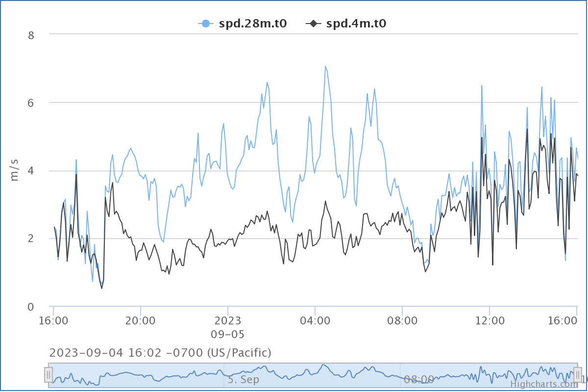
Task: Click the 20:00 x-axis tick label
Action: click(141, 321)
